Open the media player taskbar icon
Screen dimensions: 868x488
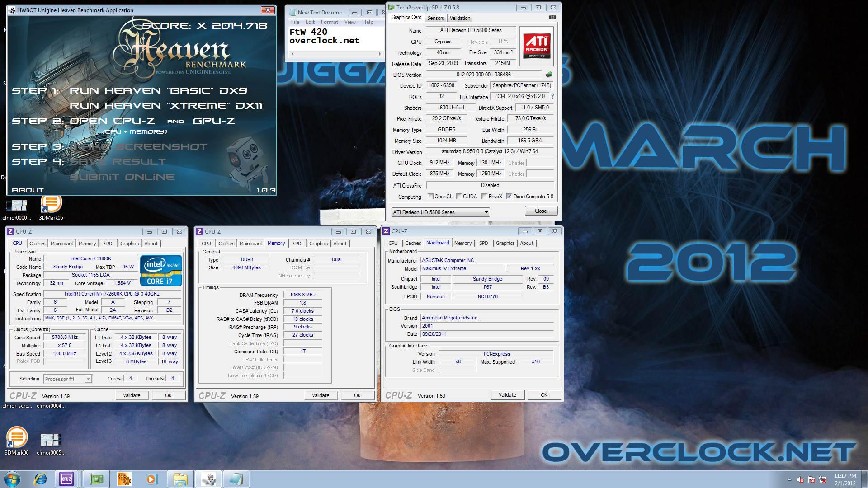click(151, 479)
